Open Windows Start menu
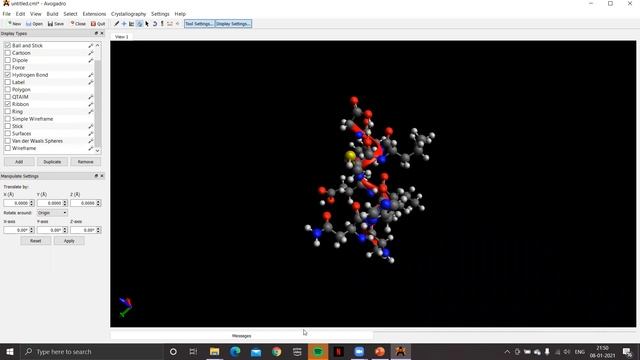 coord(10,351)
